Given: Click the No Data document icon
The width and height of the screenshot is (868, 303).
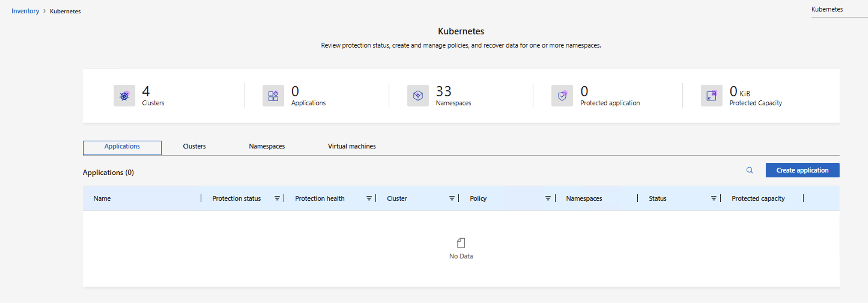Looking at the screenshot, I should 461,243.
